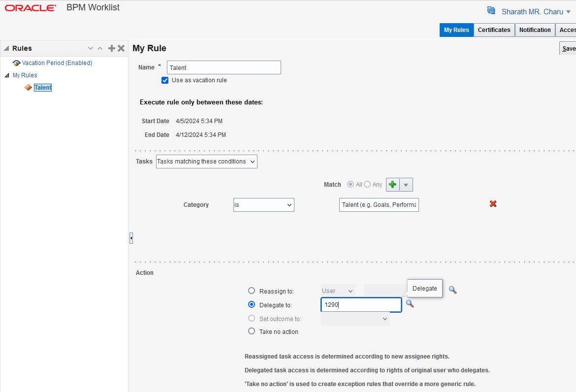Click eye icon next to Vacation Period

point(16,63)
